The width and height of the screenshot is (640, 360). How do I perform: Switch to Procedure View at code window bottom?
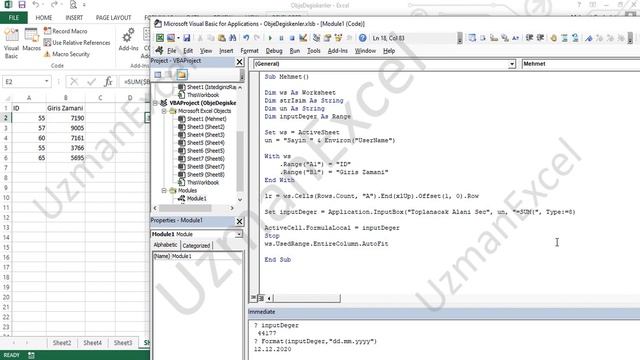point(253,298)
